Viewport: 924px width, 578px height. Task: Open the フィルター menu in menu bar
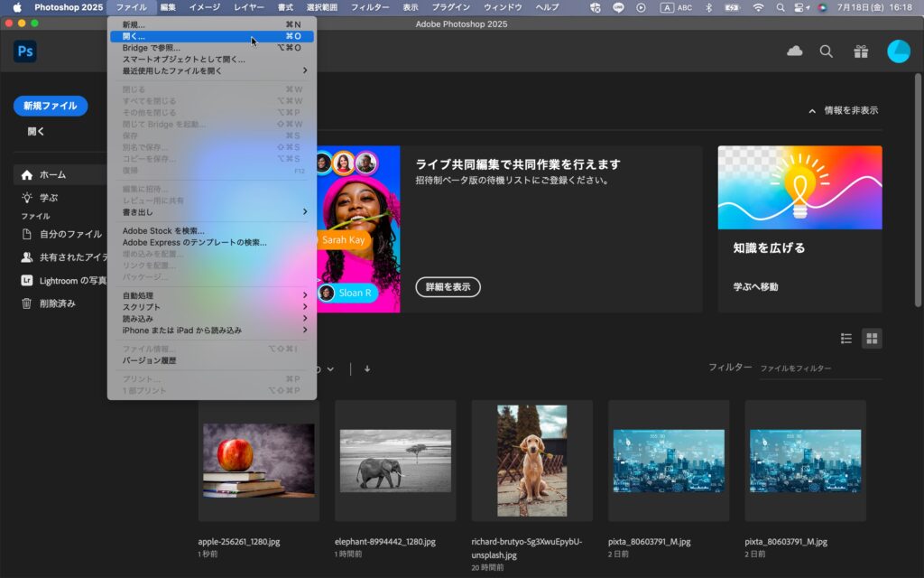click(x=369, y=7)
